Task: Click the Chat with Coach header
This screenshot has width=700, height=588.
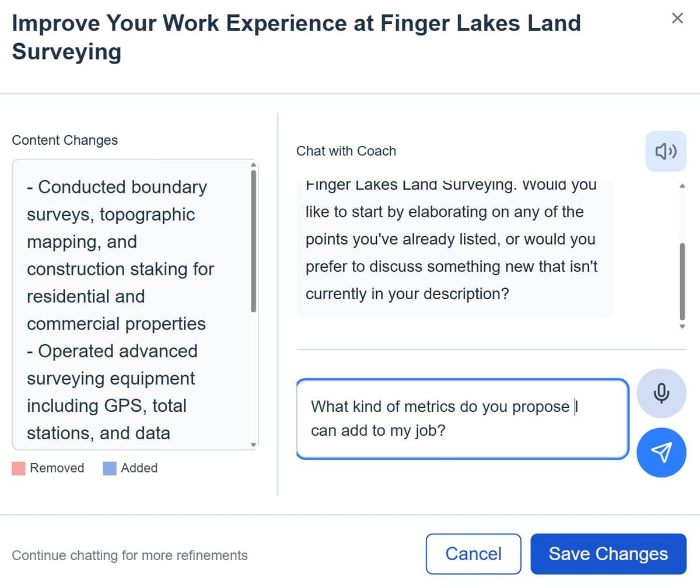Action: pos(346,151)
